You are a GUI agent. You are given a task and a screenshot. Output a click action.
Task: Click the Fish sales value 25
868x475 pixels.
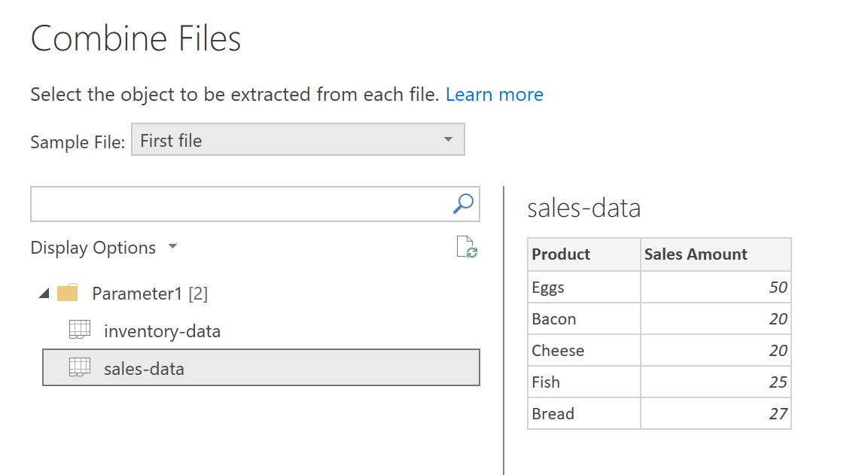click(x=778, y=382)
